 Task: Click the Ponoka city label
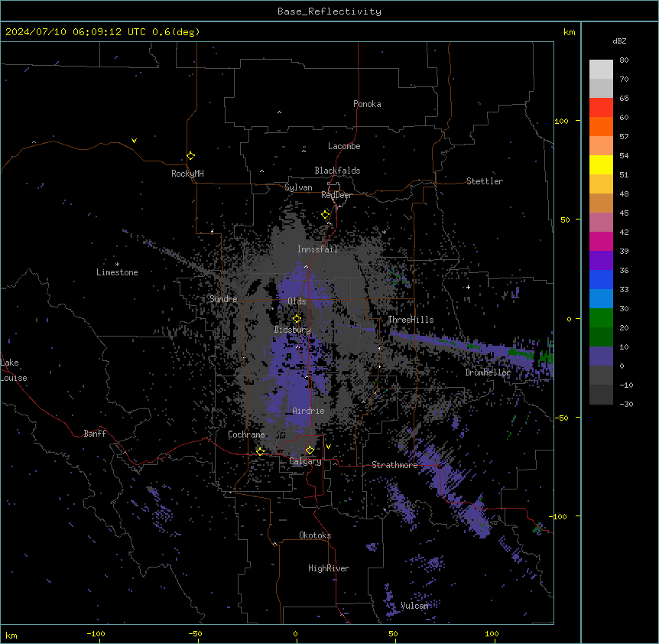(367, 104)
